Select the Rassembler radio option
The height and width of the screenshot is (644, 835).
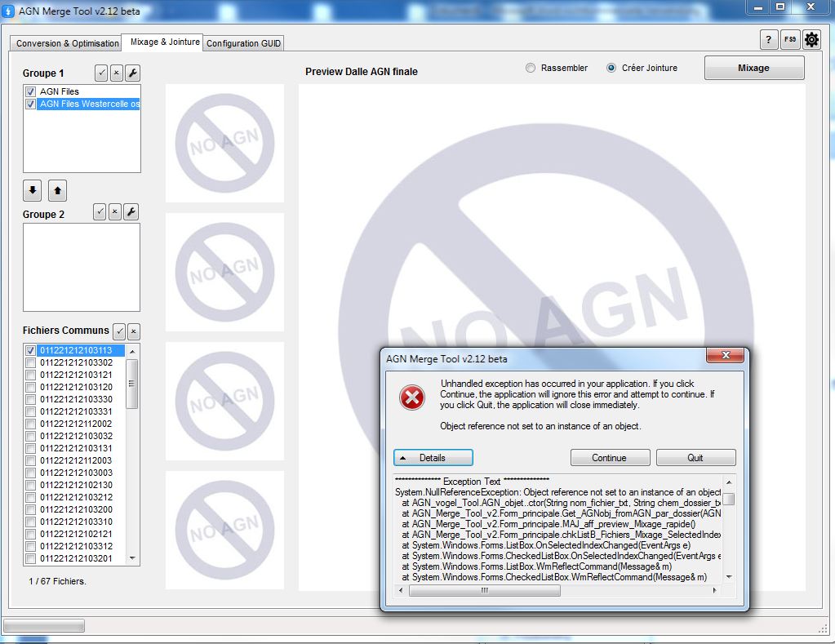coord(531,69)
